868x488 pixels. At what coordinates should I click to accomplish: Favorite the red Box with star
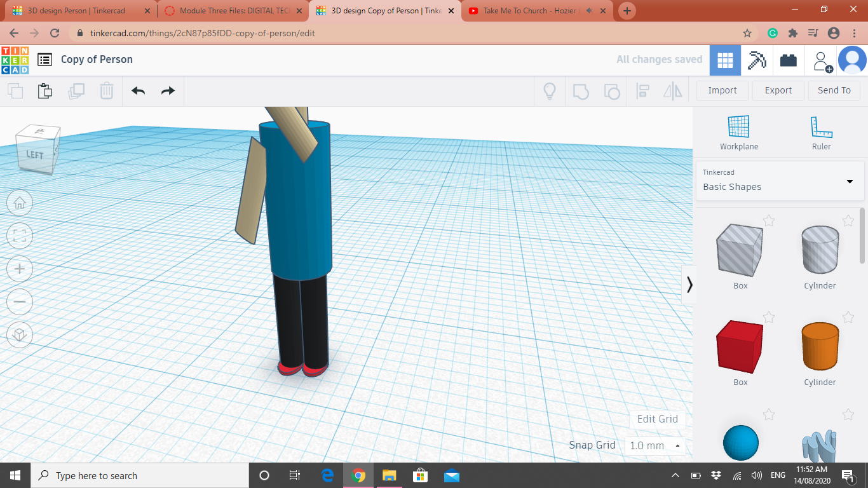pos(769,317)
